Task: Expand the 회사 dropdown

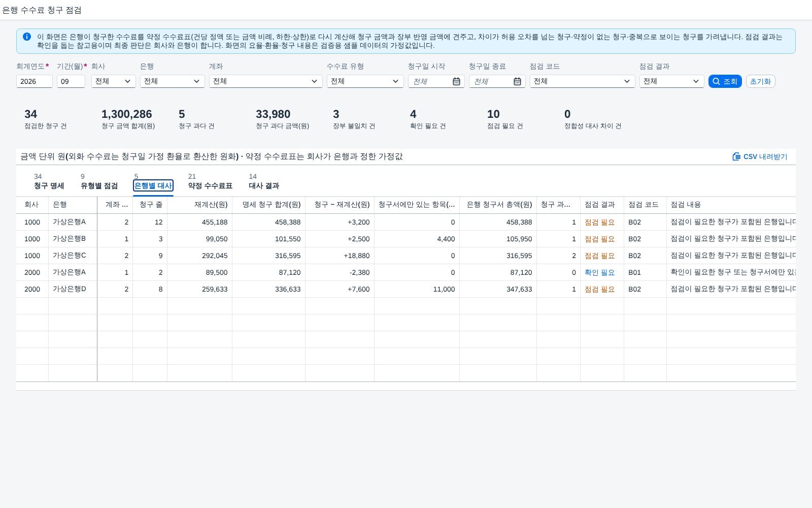Action: pyautogui.click(x=114, y=81)
